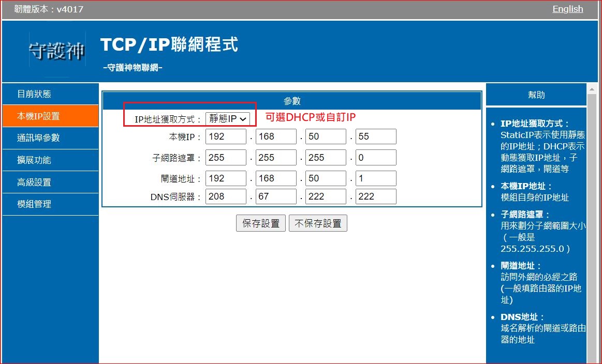This screenshot has height=364, width=602.
Task: Switch language via English link
Action: point(567,9)
